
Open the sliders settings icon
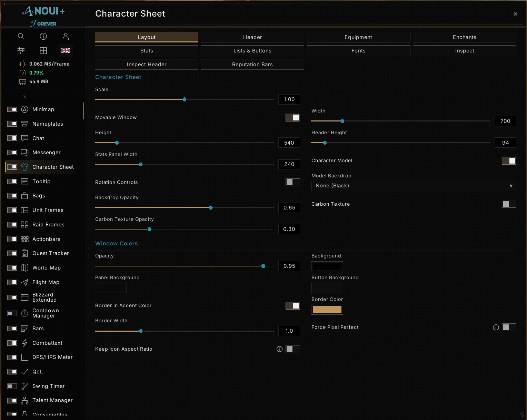21,51
